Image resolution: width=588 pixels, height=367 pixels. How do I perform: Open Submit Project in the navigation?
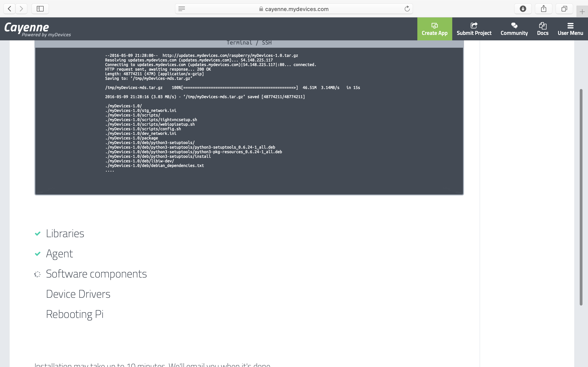pyautogui.click(x=474, y=29)
